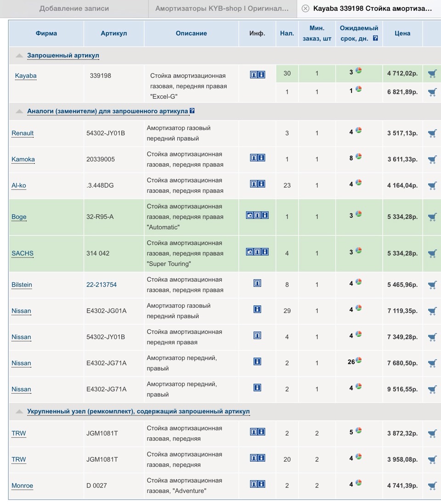
Task: Open article link 22-213754
Action: pos(102,285)
